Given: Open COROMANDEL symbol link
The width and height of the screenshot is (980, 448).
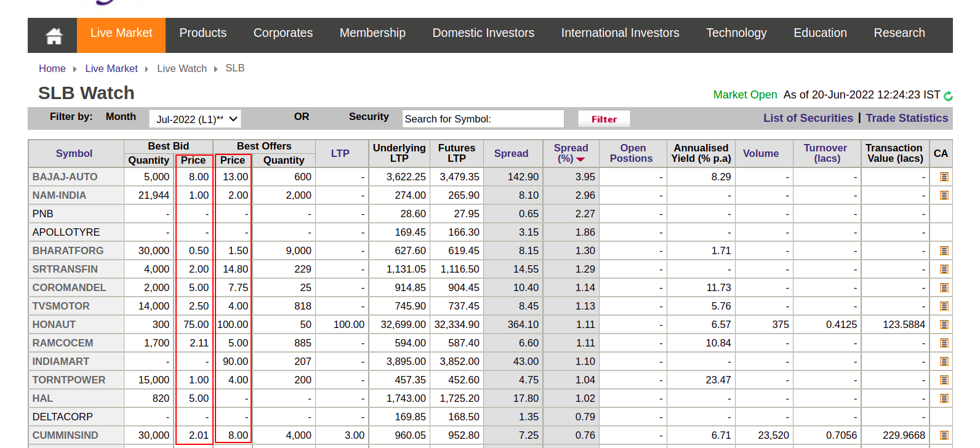Looking at the screenshot, I should pyautogui.click(x=69, y=288).
